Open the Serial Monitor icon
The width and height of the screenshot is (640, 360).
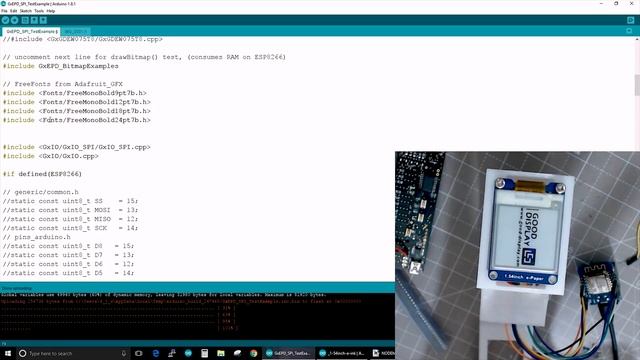pyautogui.click(x=631, y=20)
